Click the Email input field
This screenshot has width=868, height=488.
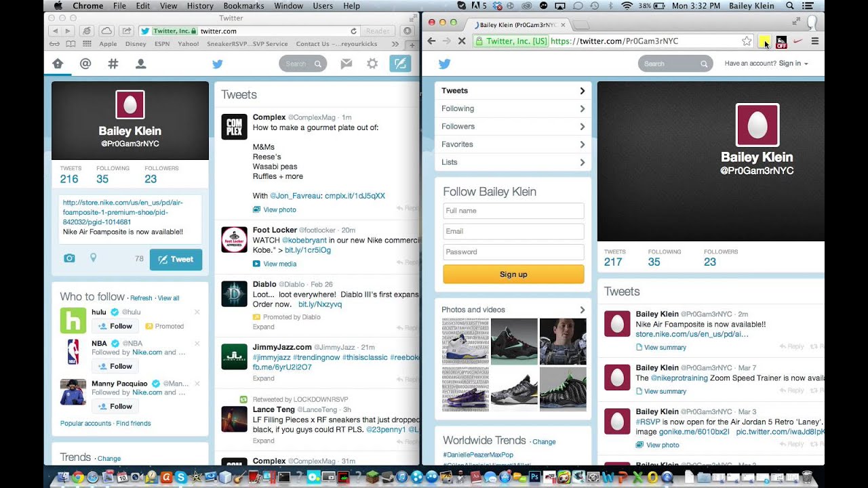tap(513, 231)
